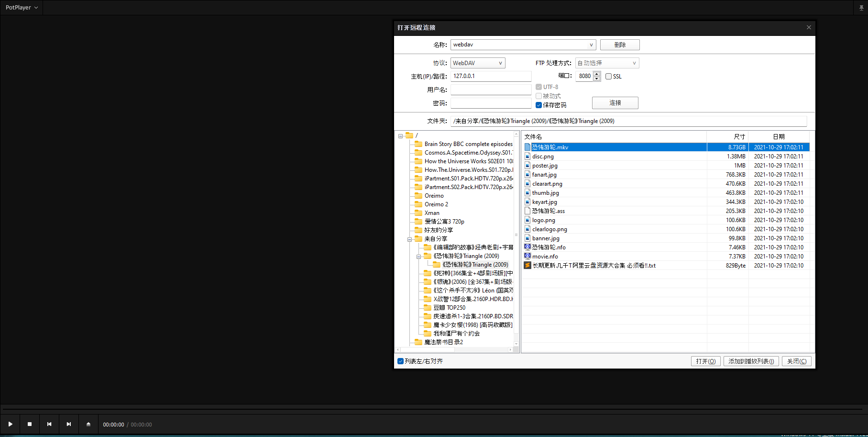Click the eject/open media icon

88,424
